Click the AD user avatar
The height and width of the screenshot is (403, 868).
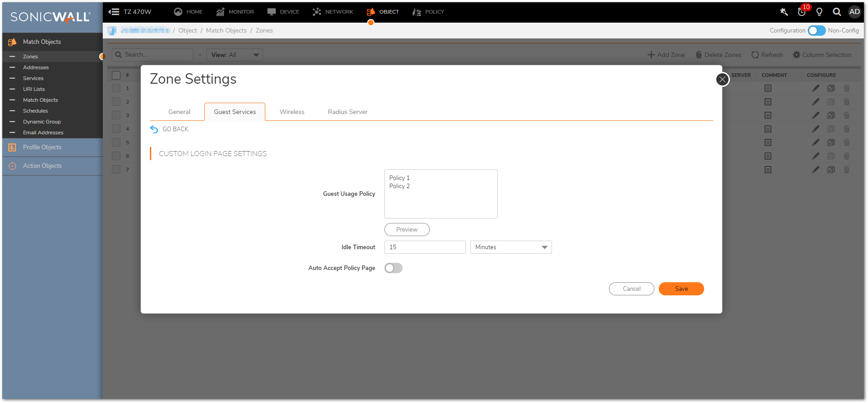click(854, 12)
